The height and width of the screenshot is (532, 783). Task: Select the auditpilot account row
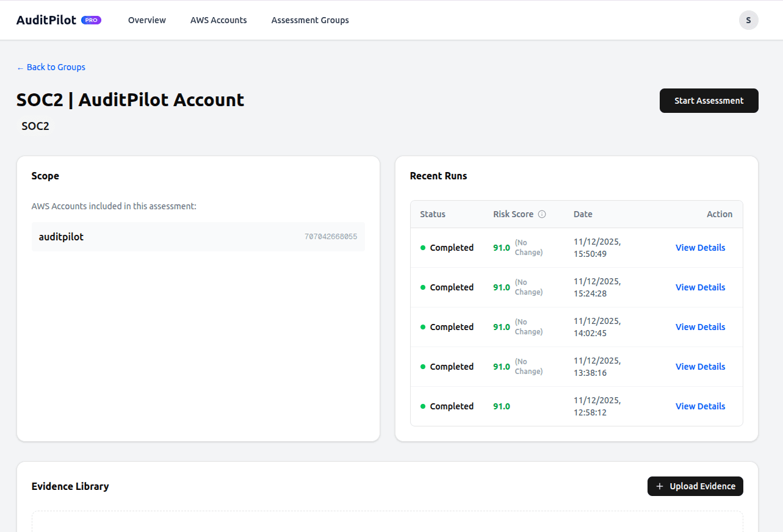(198, 237)
